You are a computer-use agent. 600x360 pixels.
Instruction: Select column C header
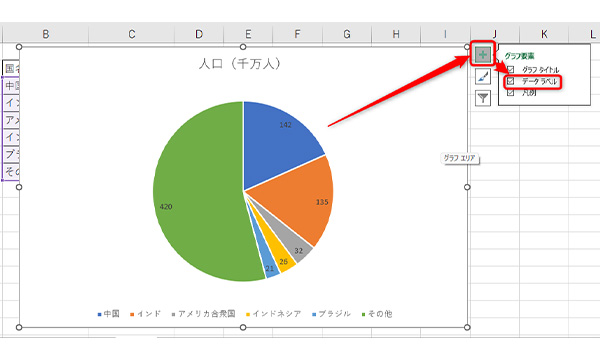coord(132,34)
